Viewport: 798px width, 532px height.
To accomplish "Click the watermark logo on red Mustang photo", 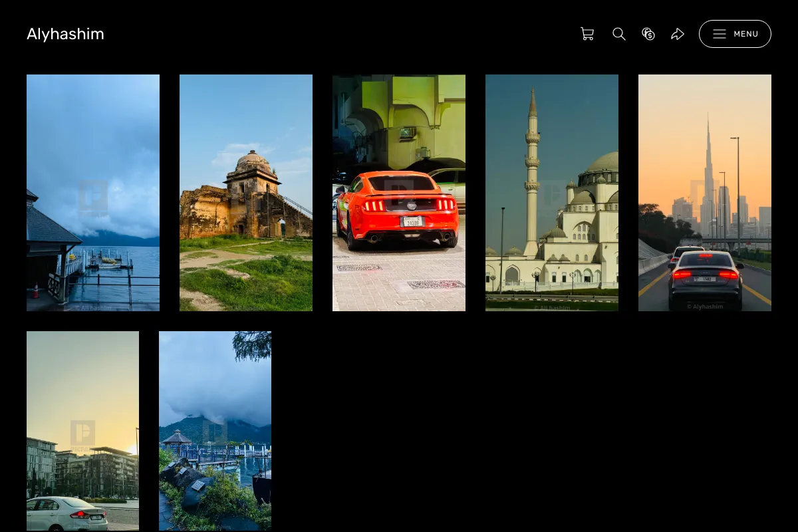I will pyautogui.click(x=399, y=194).
